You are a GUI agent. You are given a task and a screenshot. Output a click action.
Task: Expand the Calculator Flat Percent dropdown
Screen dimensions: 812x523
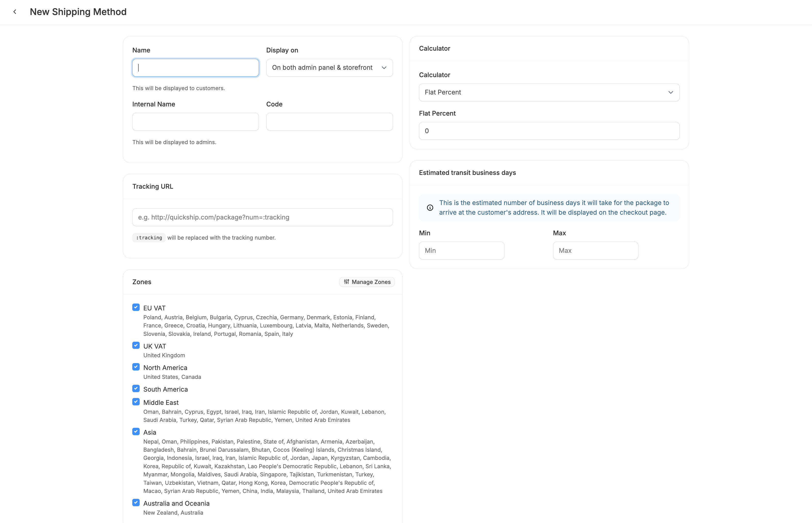pos(549,92)
